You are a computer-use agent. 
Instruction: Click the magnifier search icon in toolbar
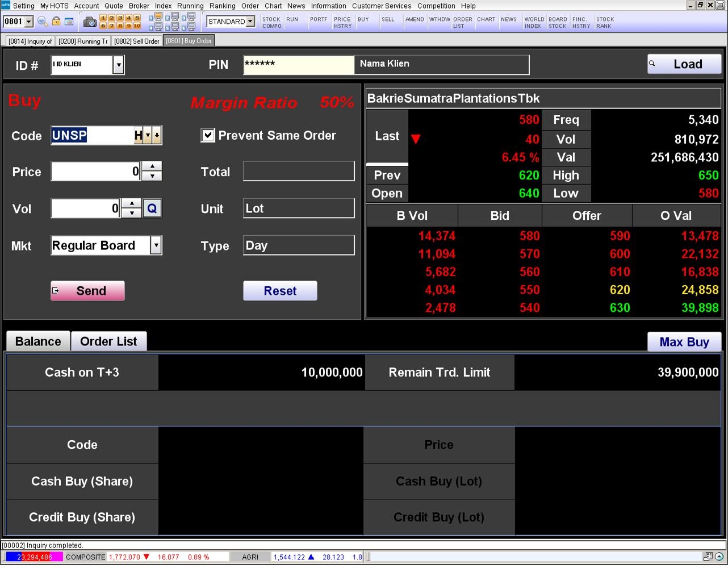click(x=43, y=22)
